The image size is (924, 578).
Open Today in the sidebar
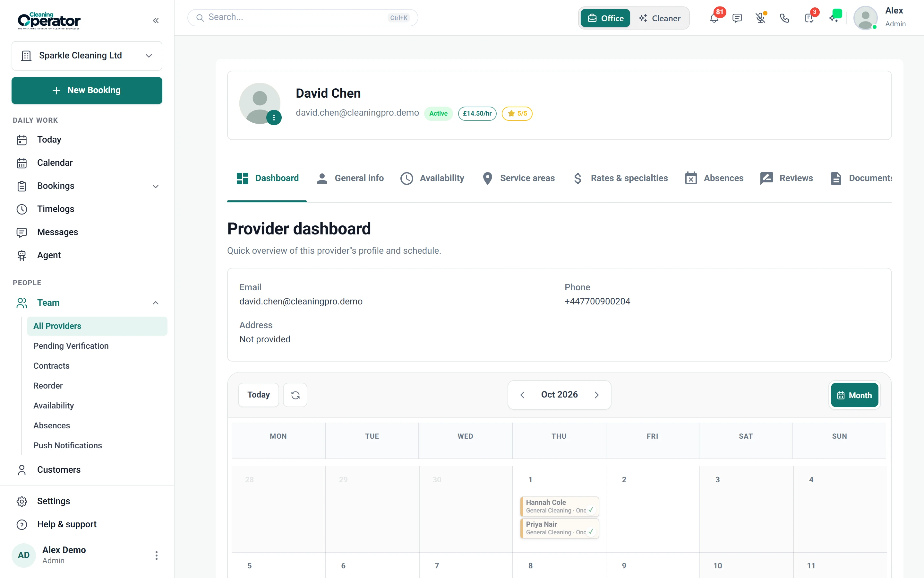click(87, 140)
